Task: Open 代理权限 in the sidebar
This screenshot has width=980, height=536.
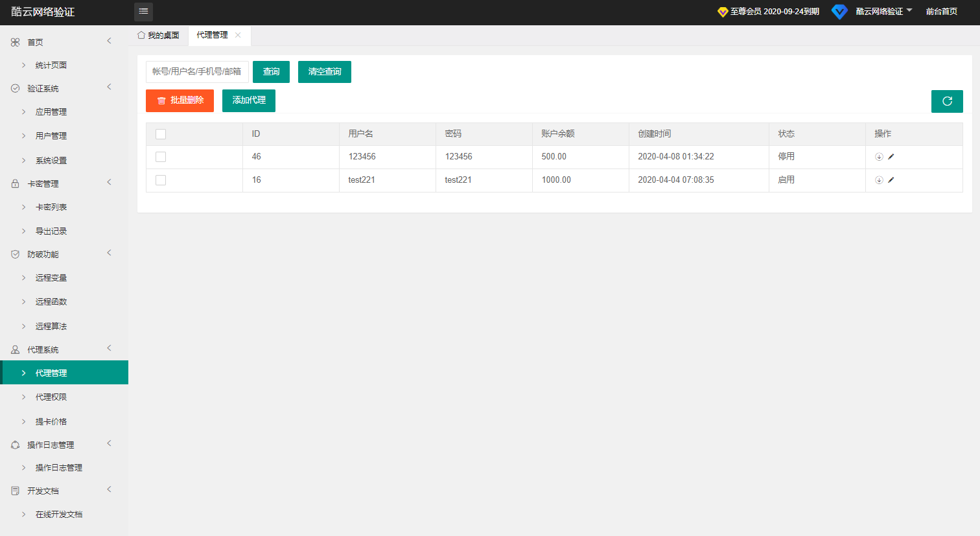Action: [x=51, y=397]
